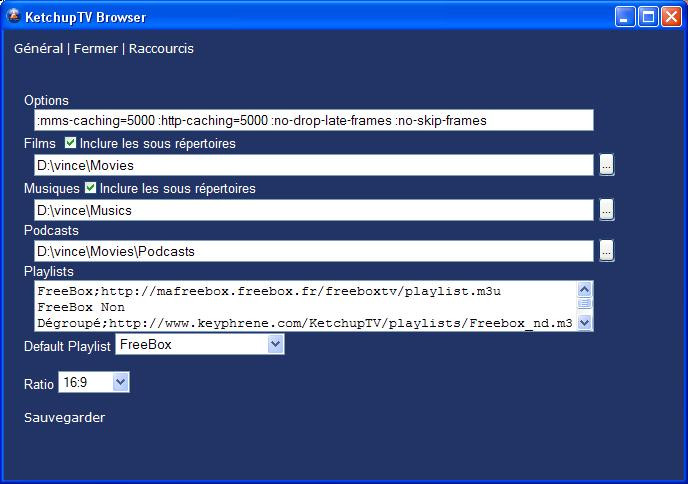The width and height of the screenshot is (688, 484).
Task: Click the Podcasts folder path field
Action: click(314, 251)
